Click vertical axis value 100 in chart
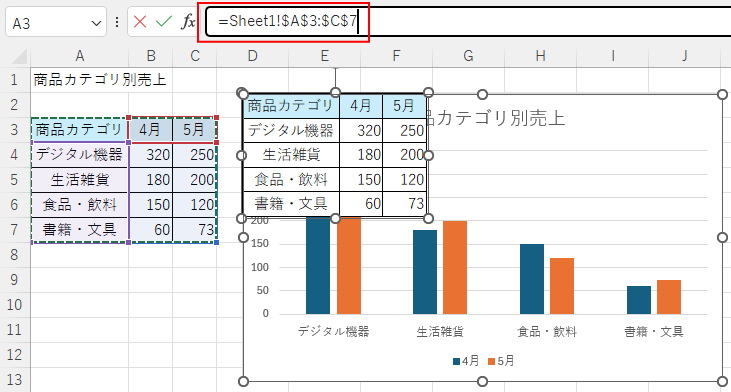 260,267
